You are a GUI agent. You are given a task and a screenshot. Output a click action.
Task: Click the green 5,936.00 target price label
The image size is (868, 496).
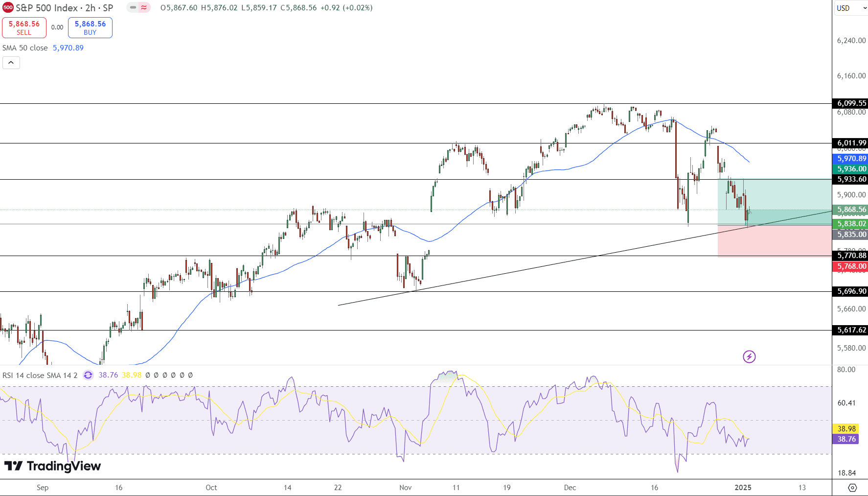(850, 169)
